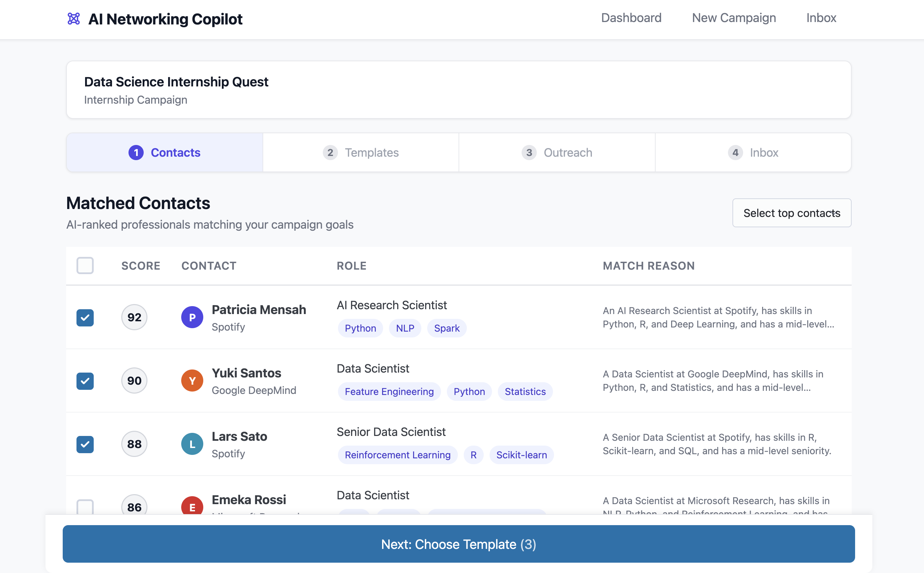Switch to the Outreach step tab
This screenshot has width=924, height=573.
coord(557,152)
